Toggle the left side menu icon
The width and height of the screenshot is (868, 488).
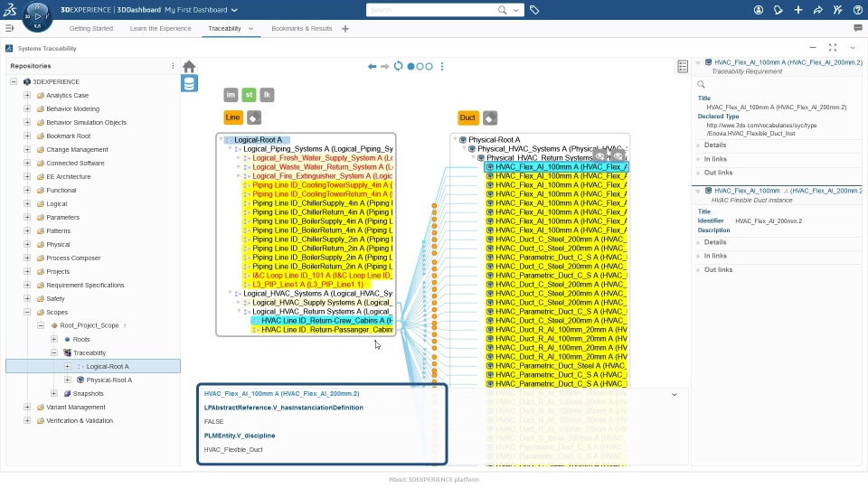click(9, 28)
